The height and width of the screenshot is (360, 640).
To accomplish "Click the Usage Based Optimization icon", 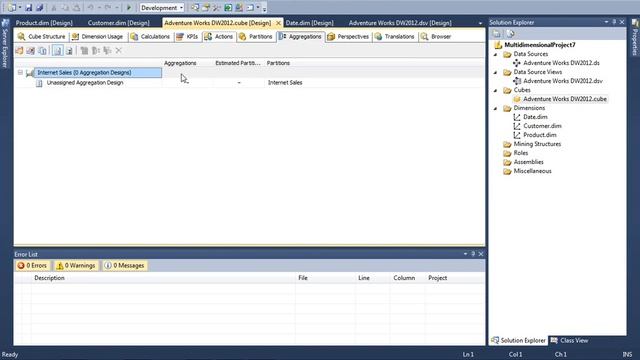I will click(31, 51).
